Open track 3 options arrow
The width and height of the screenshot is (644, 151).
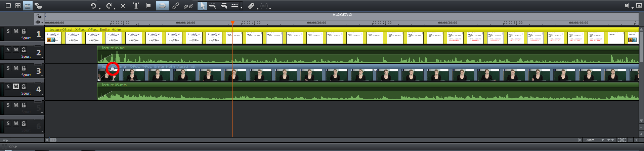pos(42,76)
